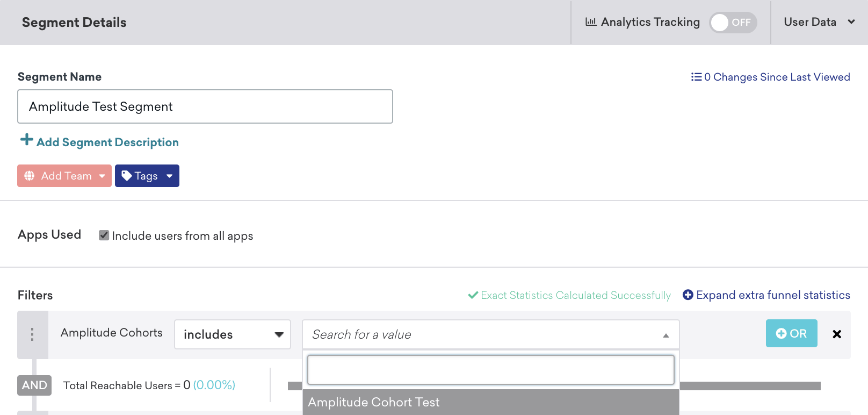This screenshot has width=868, height=415.
Task: Uncheck Include users from all apps
Action: tap(104, 235)
